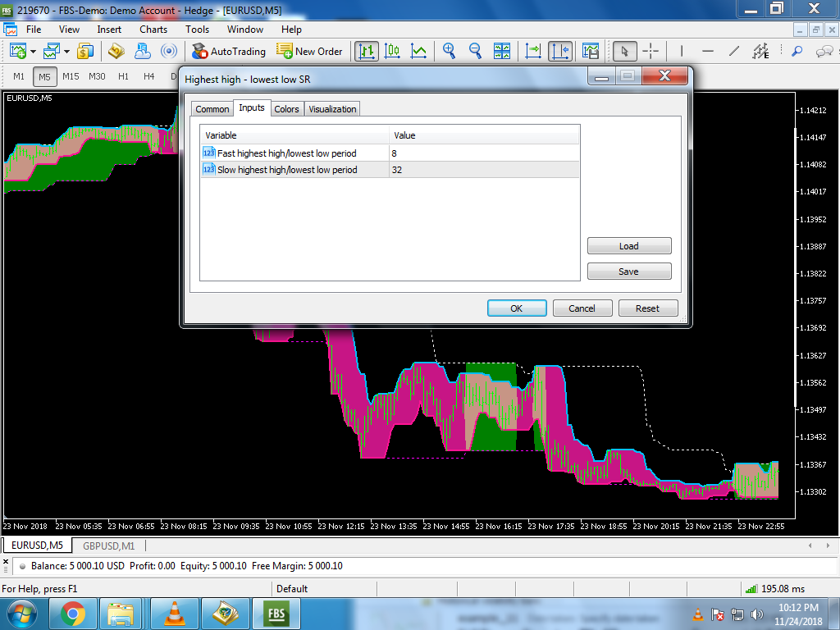
Task: Click the Save button
Action: tap(629, 272)
